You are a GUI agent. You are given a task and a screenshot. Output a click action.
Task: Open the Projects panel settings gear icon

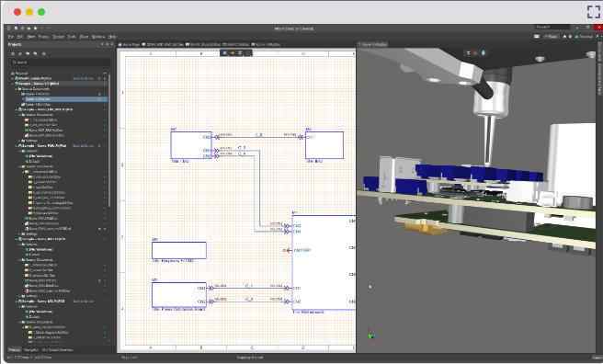coord(43,54)
